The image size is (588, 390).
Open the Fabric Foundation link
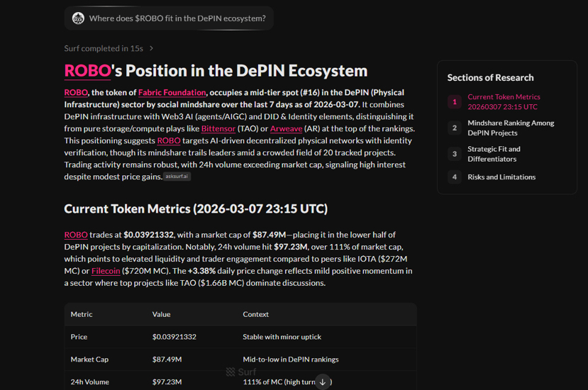coord(172,92)
